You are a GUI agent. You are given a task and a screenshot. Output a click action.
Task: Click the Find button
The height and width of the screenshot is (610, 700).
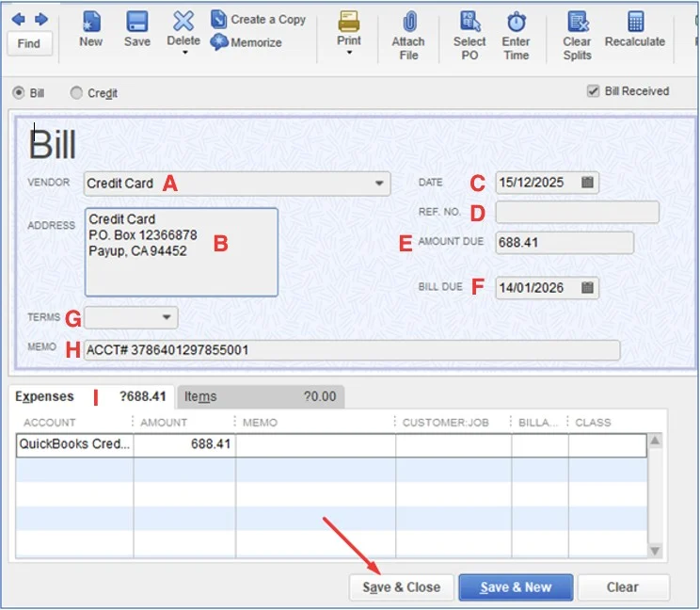pyautogui.click(x=29, y=43)
